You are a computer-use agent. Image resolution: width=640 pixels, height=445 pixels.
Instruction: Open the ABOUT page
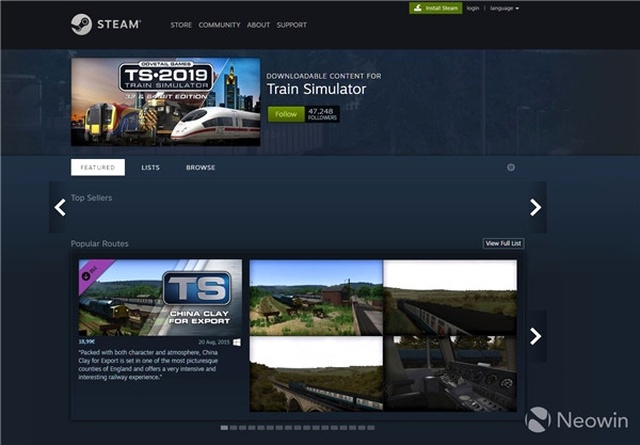tap(258, 25)
